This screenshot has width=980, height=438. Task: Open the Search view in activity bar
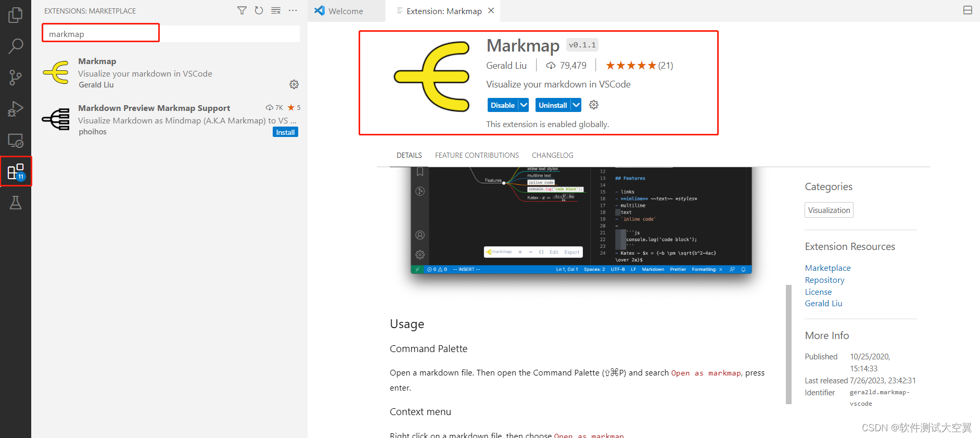point(16,46)
